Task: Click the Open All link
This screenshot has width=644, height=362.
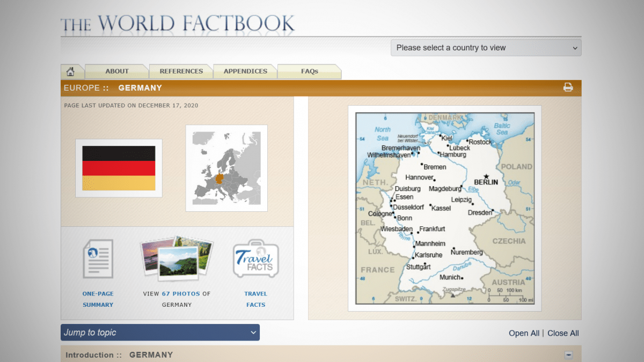Action: (524, 333)
